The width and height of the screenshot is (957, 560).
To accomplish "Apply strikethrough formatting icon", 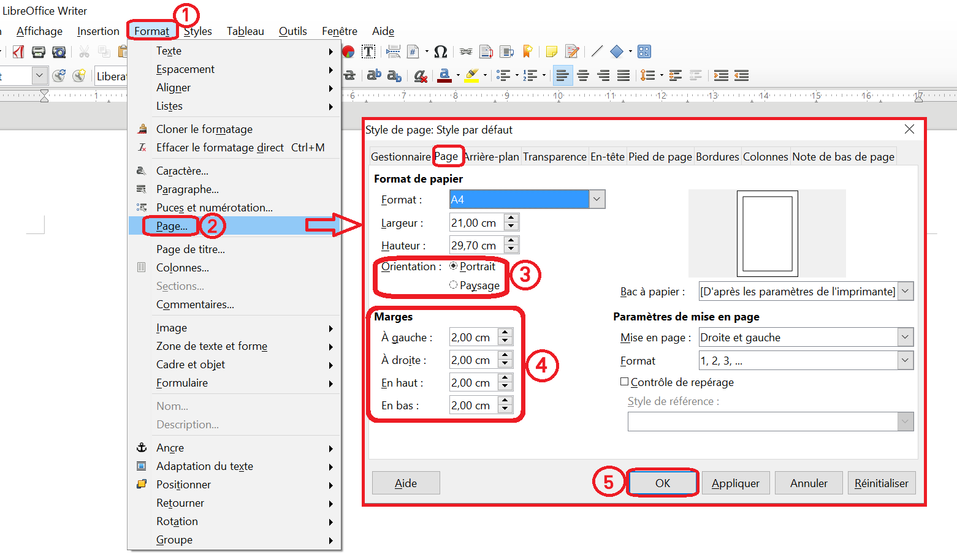I will tap(349, 75).
